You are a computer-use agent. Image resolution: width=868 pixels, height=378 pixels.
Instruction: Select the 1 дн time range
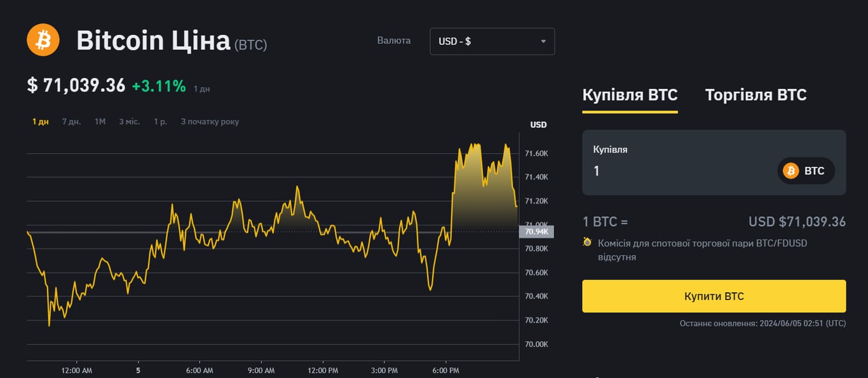pyautogui.click(x=39, y=121)
